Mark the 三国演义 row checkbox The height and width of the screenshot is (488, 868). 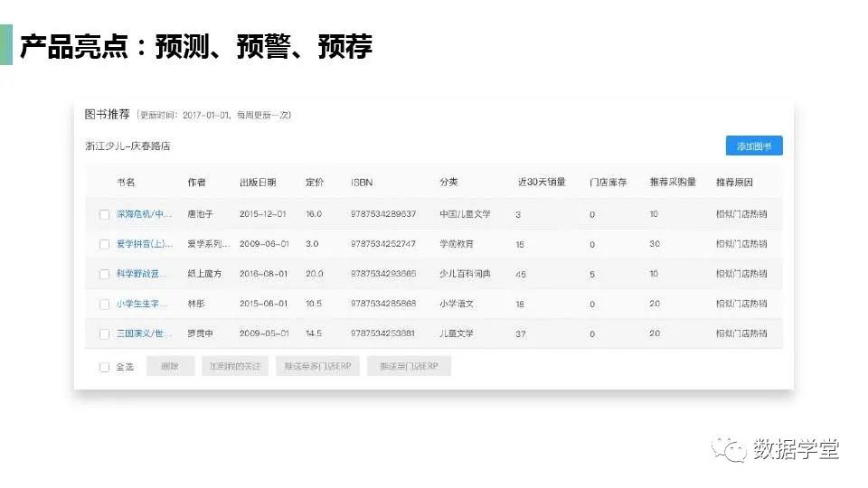click(104, 333)
